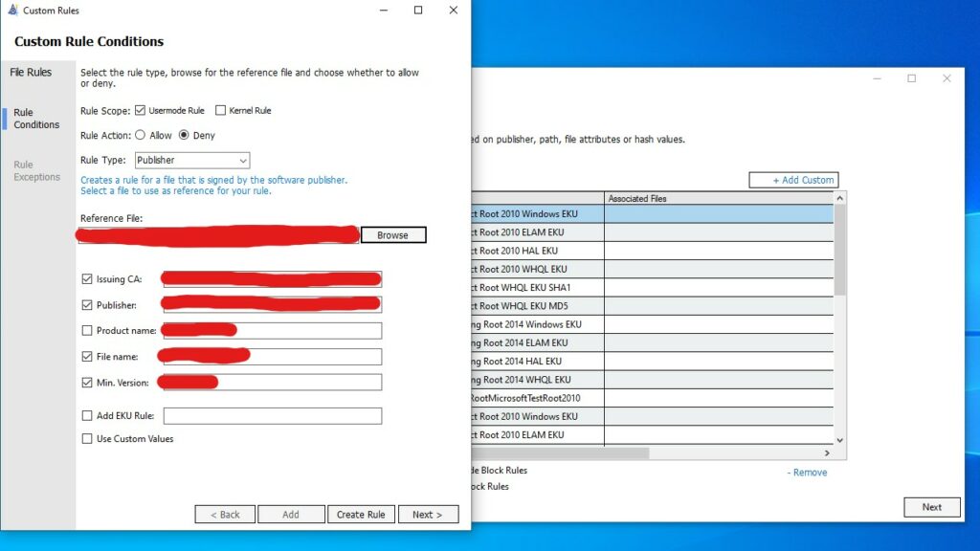Click the Custom Rules app icon in title bar

point(12,11)
